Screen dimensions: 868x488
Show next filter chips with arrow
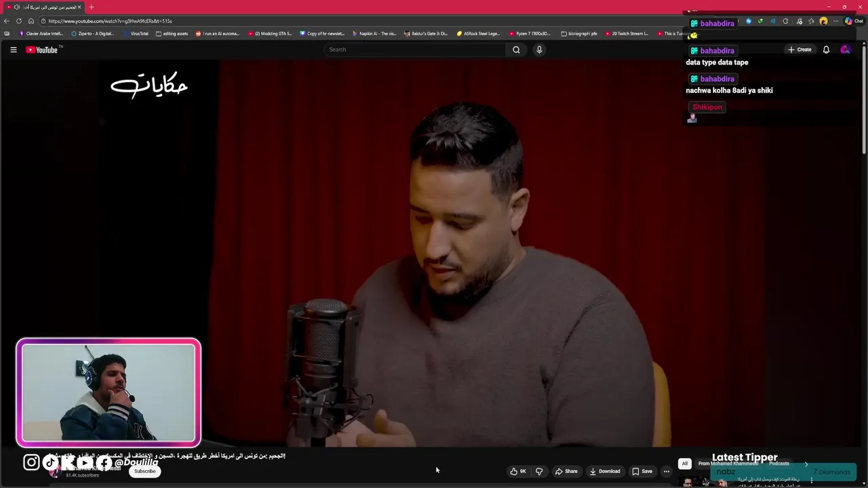click(806, 464)
